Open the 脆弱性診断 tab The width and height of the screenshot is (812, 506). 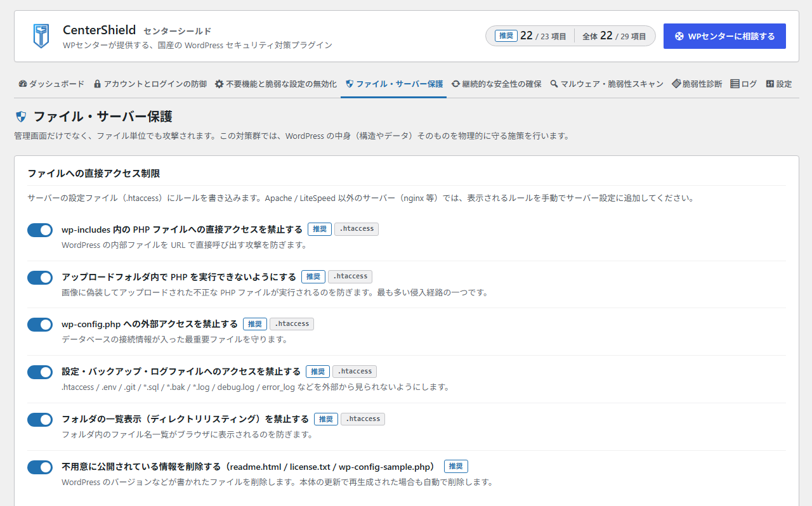[697, 84]
